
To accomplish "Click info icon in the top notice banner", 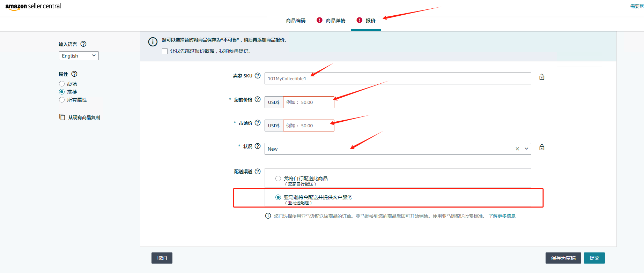I will tap(153, 42).
